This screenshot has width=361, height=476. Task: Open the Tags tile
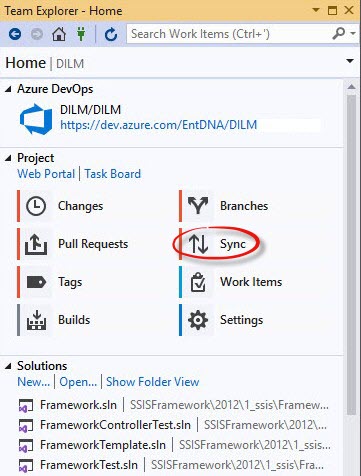(50, 282)
